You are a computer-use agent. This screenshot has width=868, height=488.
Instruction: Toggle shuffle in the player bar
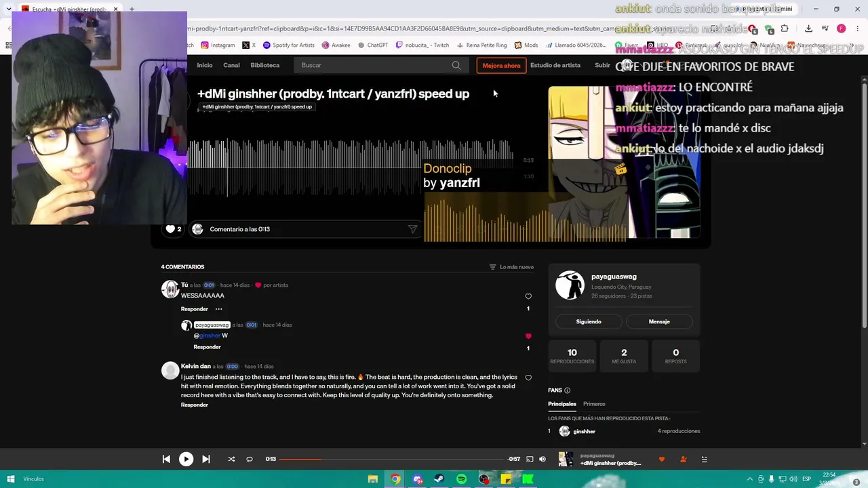click(x=231, y=459)
